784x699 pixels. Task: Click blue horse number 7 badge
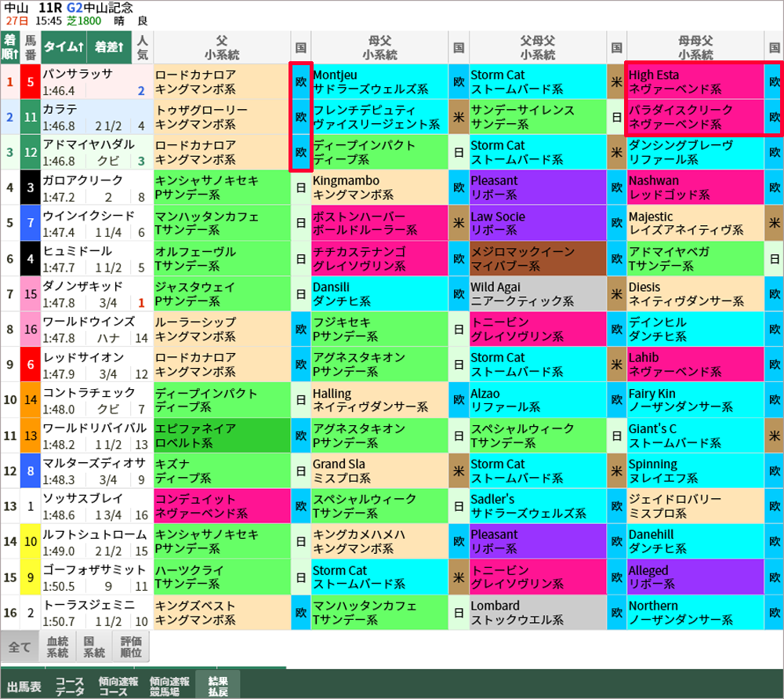[x=31, y=223]
